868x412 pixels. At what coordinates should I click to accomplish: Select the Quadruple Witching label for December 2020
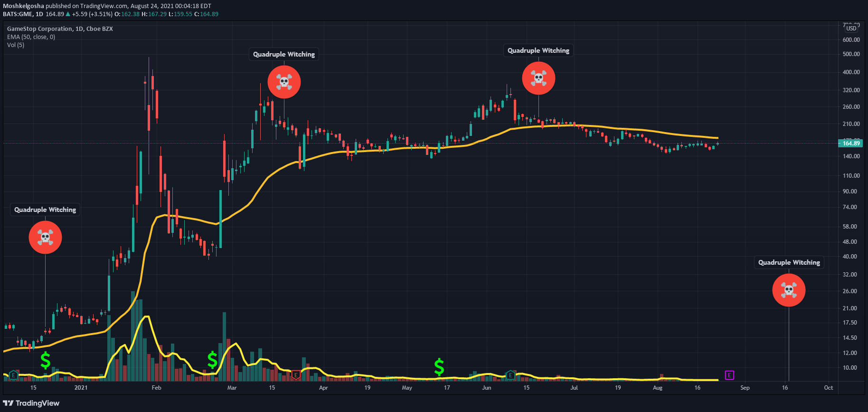click(45, 210)
